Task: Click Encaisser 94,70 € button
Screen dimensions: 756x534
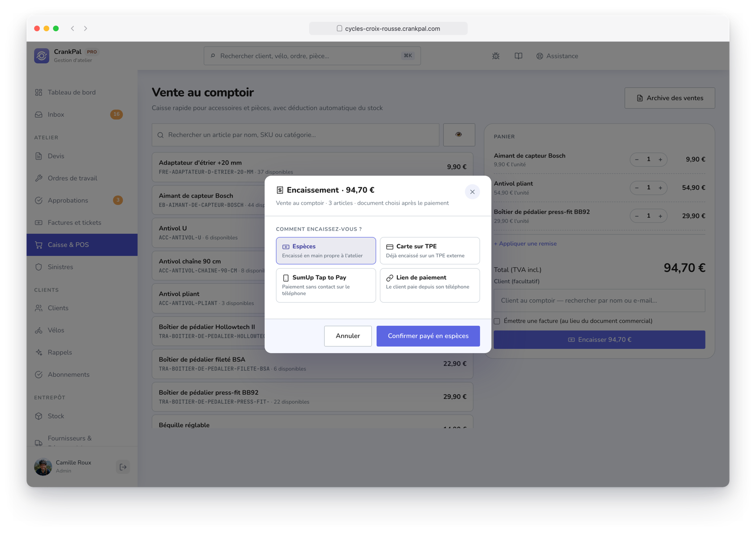Action: tap(599, 339)
